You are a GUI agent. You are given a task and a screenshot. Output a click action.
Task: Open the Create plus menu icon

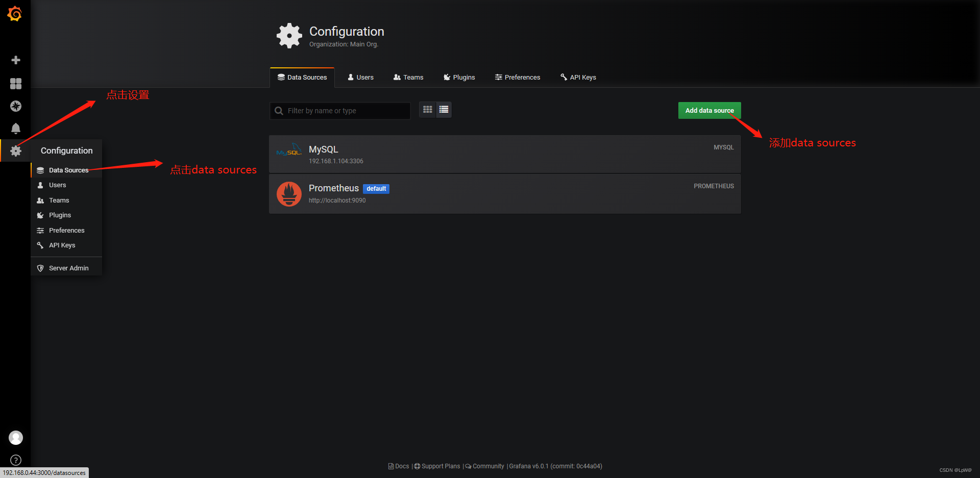16,60
